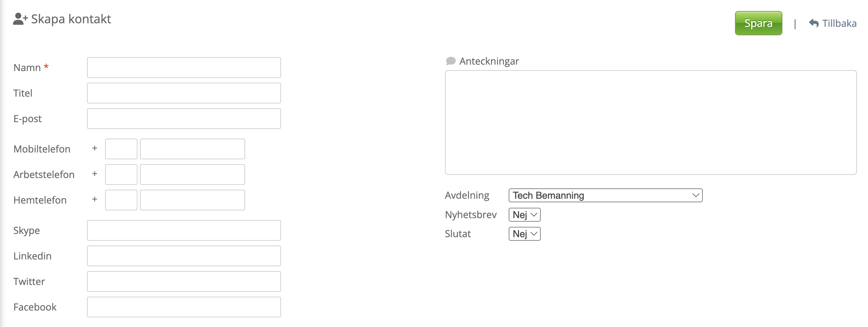Click the Mobiltelefon number field
The height and width of the screenshot is (327, 868).
click(192, 149)
